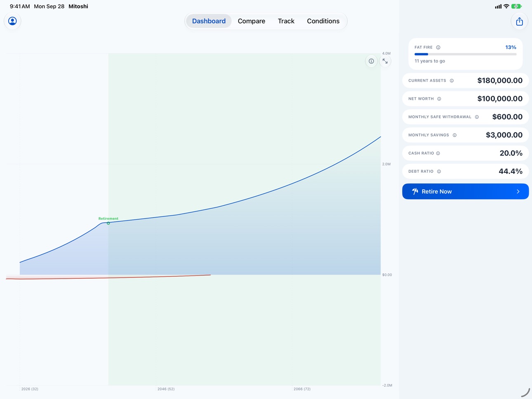Switch to the Compare tab
This screenshot has width=532, height=399.
coord(252,21)
